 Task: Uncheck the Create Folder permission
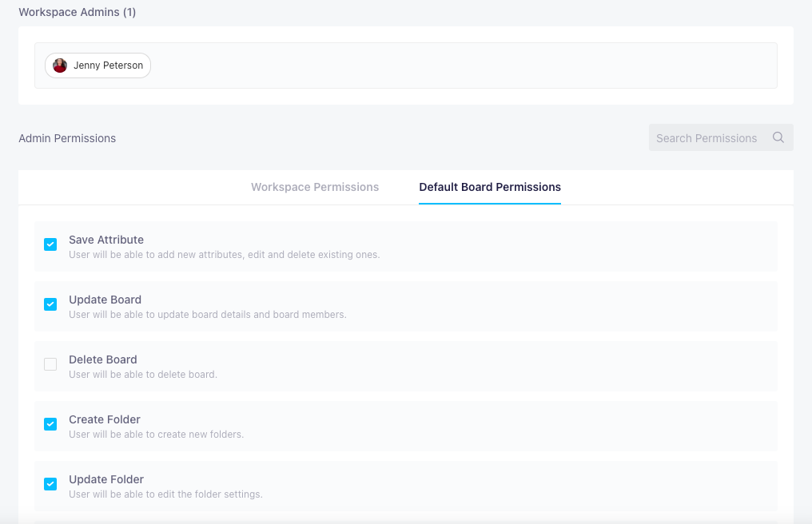[50, 424]
